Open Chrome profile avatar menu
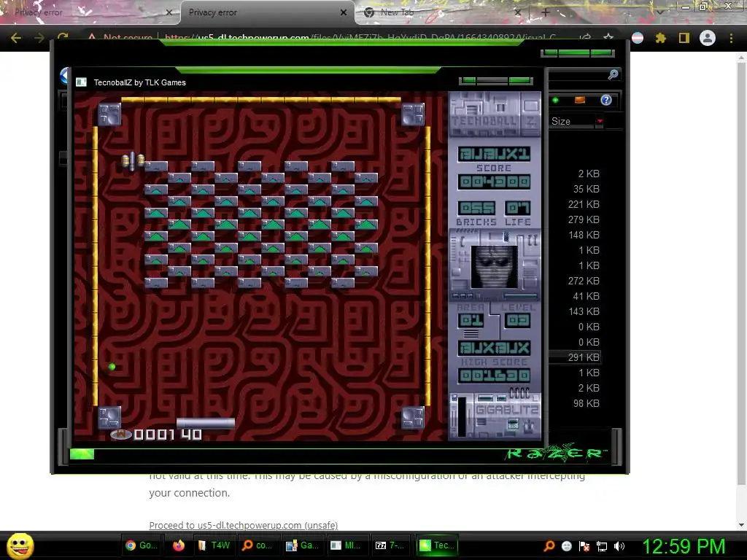 point(708,38)
